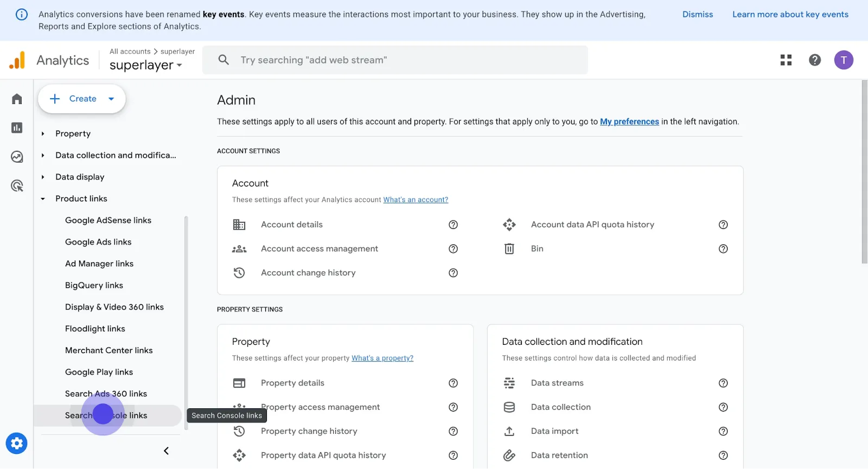
Task: Open the user account avatar T
Action: (844, 60)
